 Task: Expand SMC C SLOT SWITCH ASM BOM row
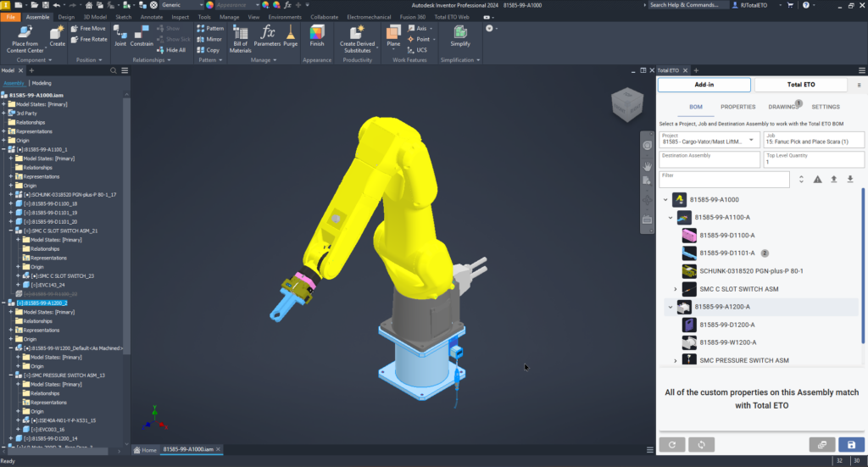(x=676, y=289)
